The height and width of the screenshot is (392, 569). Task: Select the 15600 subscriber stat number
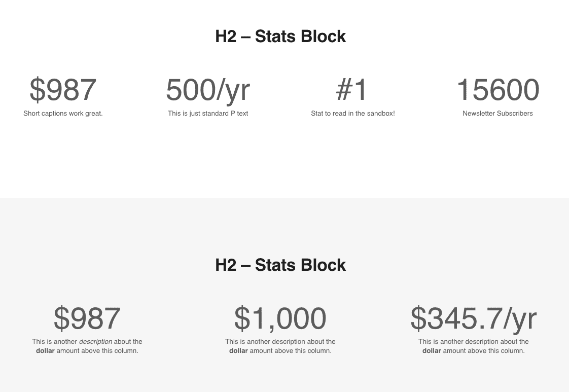(497, 90)
